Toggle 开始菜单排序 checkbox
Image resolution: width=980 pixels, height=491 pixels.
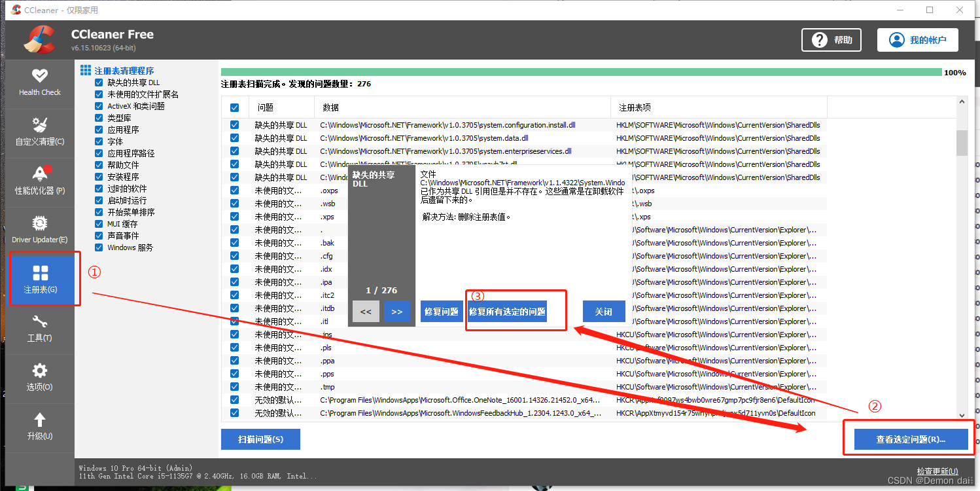(x=99, y=212)
